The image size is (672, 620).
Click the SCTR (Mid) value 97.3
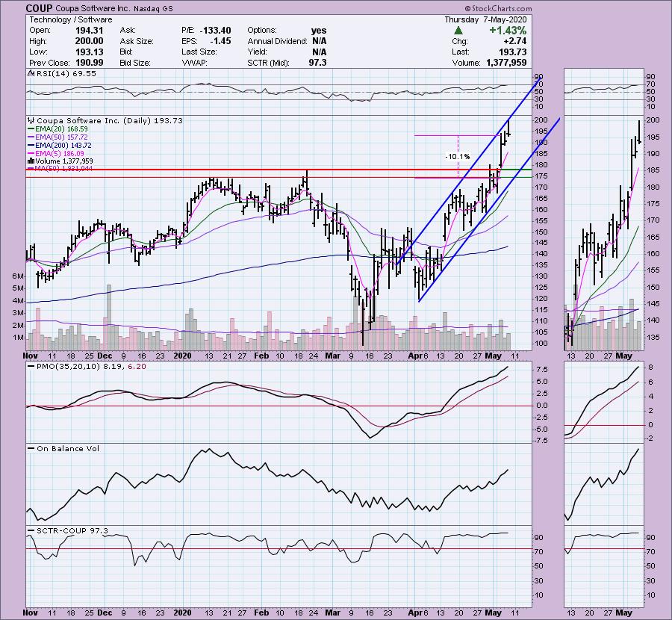317,63
